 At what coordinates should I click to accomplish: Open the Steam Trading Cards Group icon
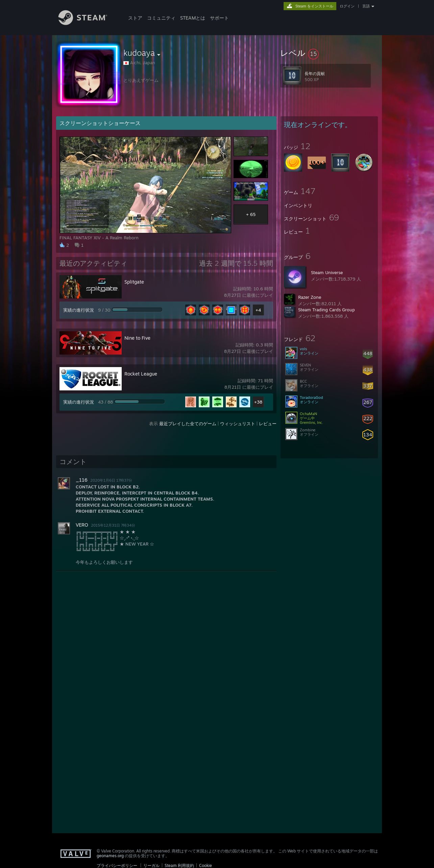(x=289, y=312)
